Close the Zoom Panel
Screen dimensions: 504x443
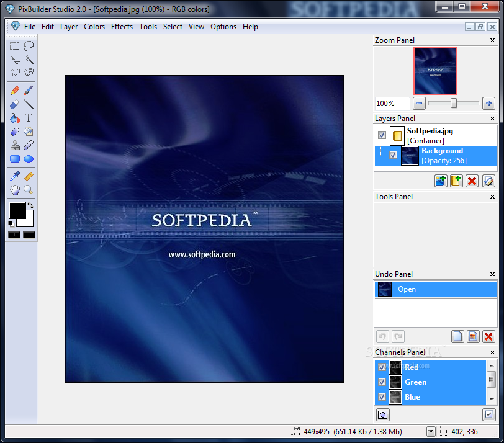point(492,40)
